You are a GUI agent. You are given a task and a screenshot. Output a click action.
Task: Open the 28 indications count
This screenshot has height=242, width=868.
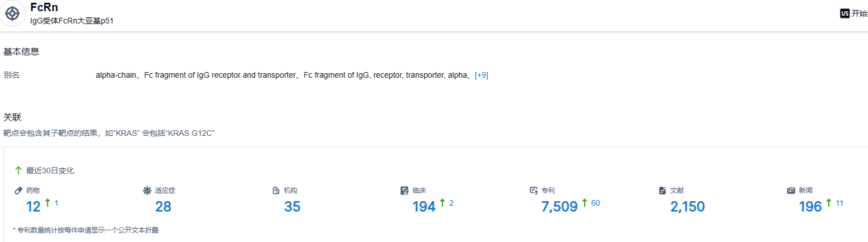click(x=163, y=207)
